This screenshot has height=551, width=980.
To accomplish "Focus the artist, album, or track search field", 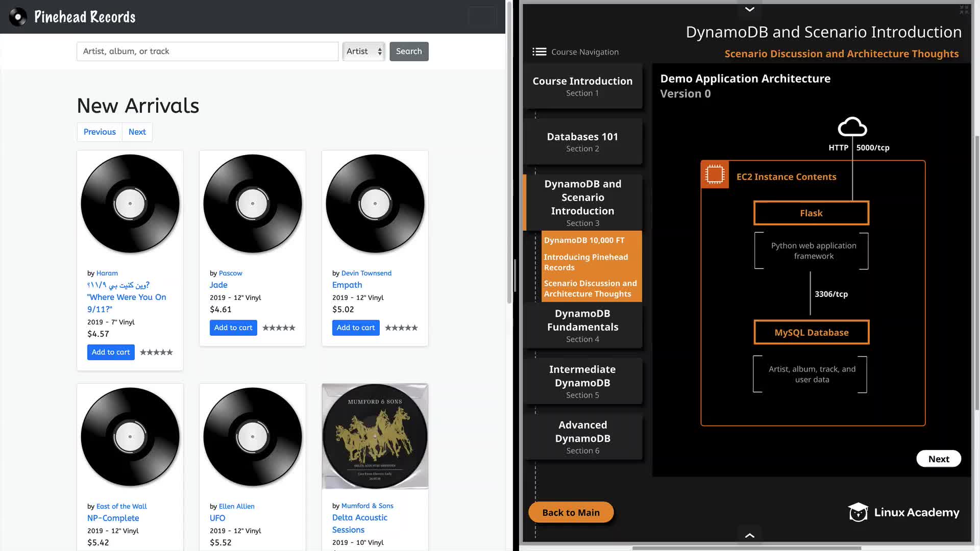I will click(x=207, y=52).
